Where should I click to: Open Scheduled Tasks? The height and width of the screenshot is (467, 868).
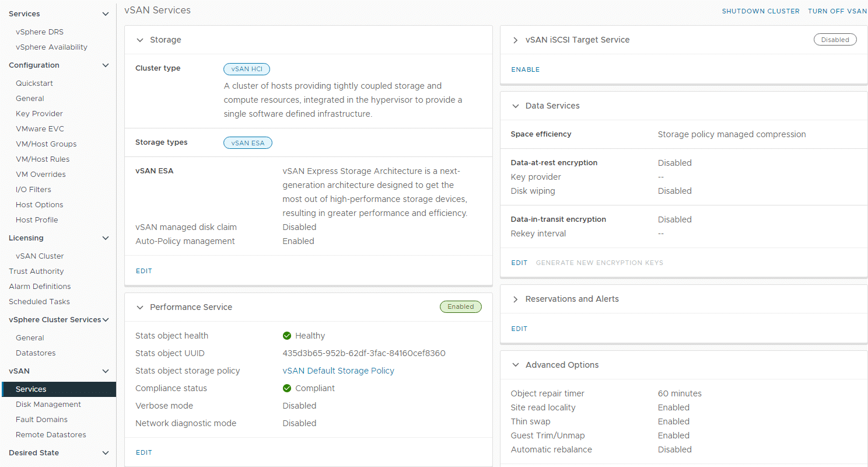tap(39, 302)
